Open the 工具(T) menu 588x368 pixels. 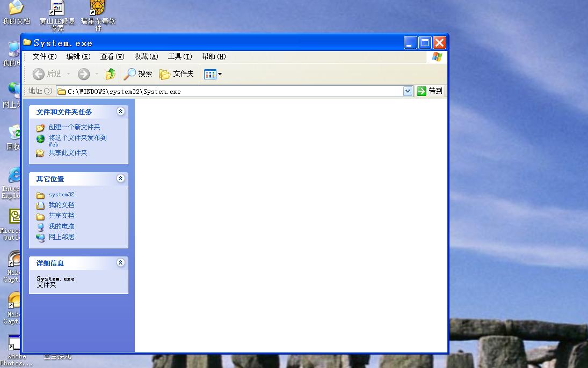click(180, 56)
